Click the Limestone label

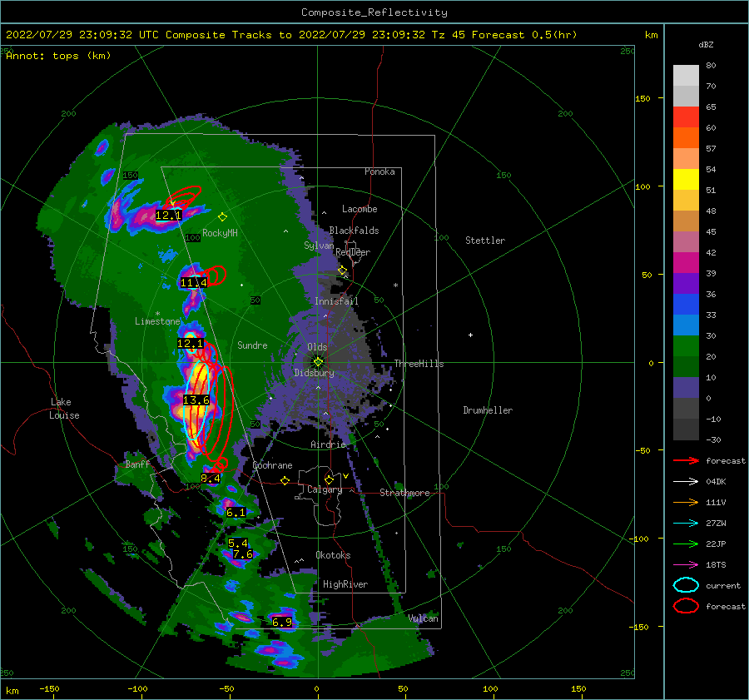(157, 321)
